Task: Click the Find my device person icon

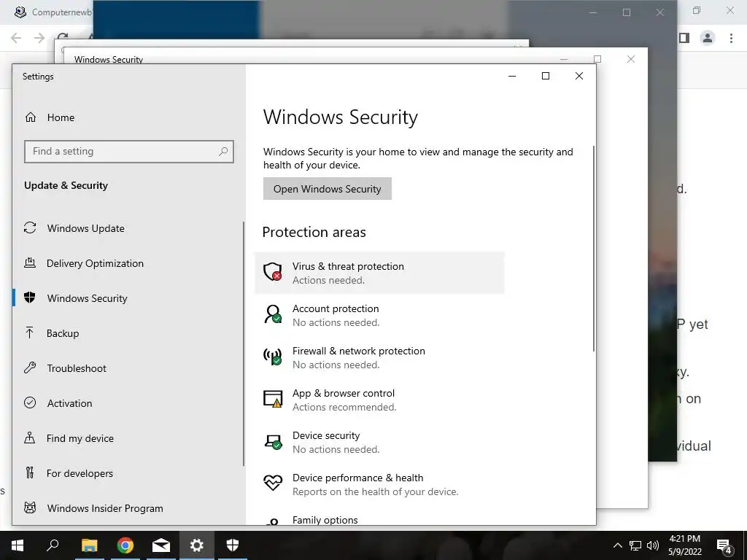Action: [x=29, y=438]
